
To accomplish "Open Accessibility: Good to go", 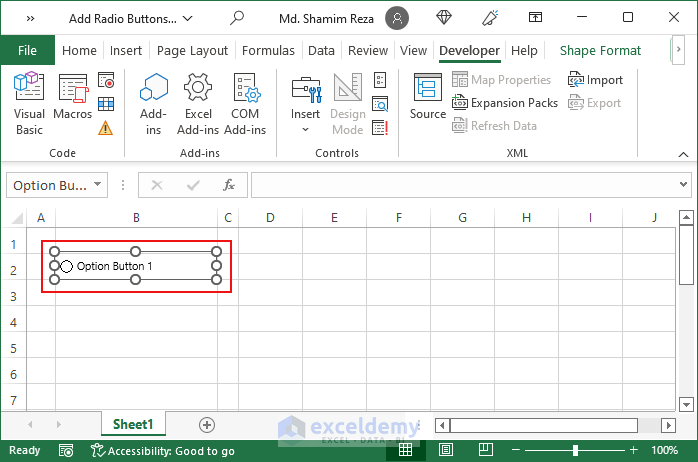I will point(162,451).
